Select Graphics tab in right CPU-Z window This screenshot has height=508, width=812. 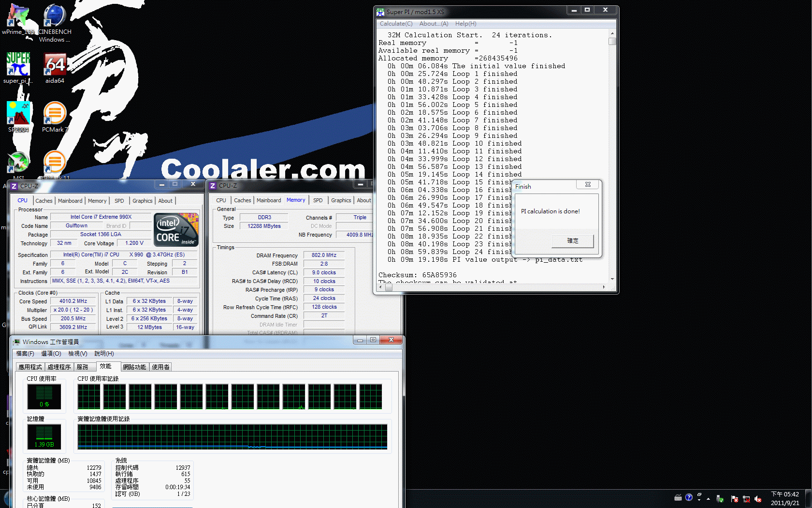click(x=341, y=200)
